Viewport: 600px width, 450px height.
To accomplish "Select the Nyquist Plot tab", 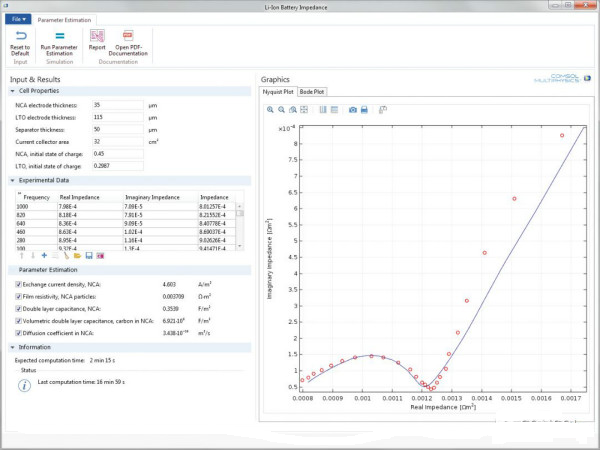I will pos(279,92).
